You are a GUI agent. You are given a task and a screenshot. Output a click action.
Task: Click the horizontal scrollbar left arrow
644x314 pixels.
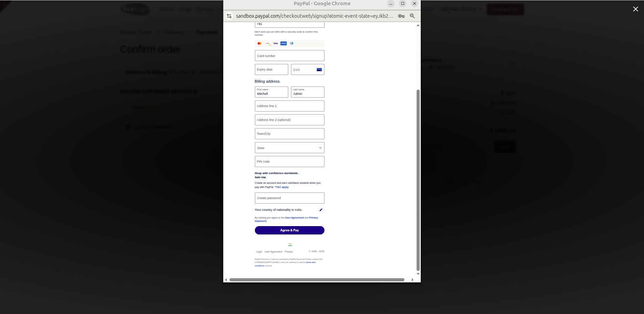point(226,280)
